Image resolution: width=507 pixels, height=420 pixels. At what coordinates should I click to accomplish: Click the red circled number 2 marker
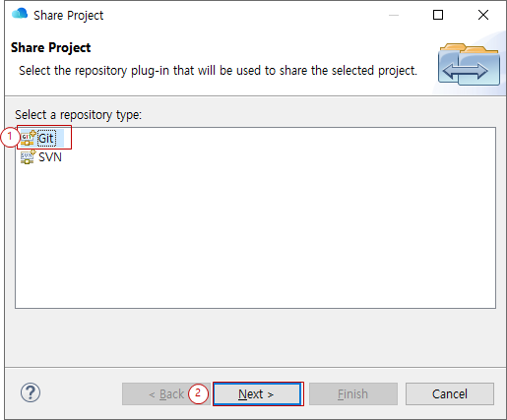coord(198,393)
